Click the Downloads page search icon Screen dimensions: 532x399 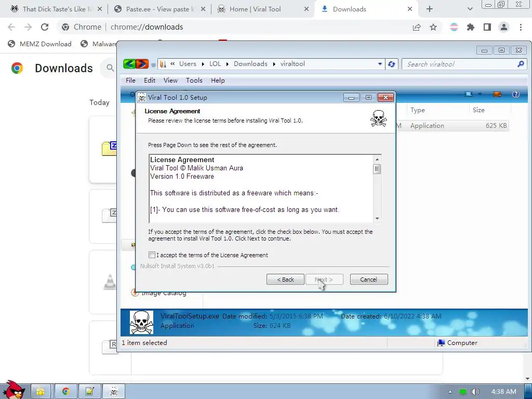[110, 68]
